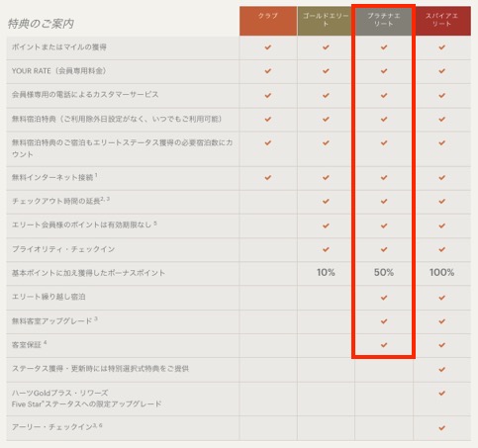Screen dimensions: 478x448
Task: Click プラチナエリート checkmark for エリート繰り越し宿泊
Action: [384, 298]
